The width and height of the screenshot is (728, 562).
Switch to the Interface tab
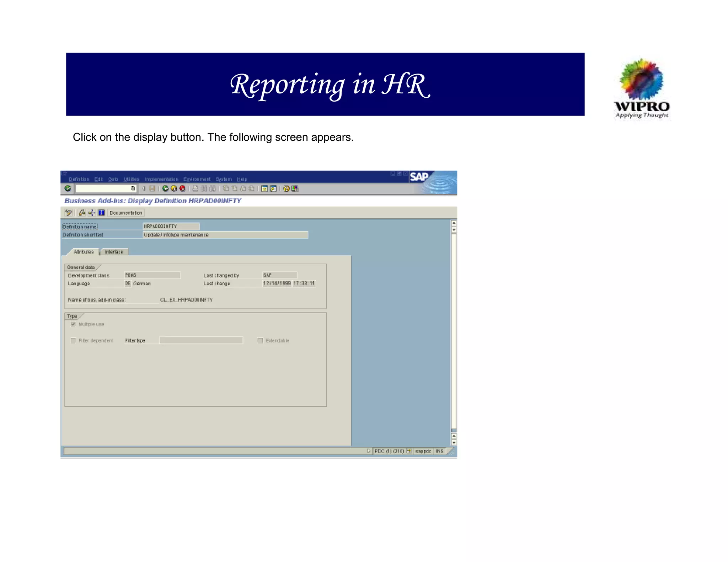point(114,252)
